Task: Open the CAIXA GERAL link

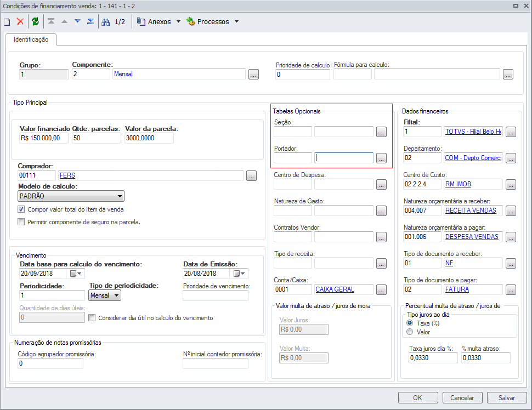Action: coord(335,289)
